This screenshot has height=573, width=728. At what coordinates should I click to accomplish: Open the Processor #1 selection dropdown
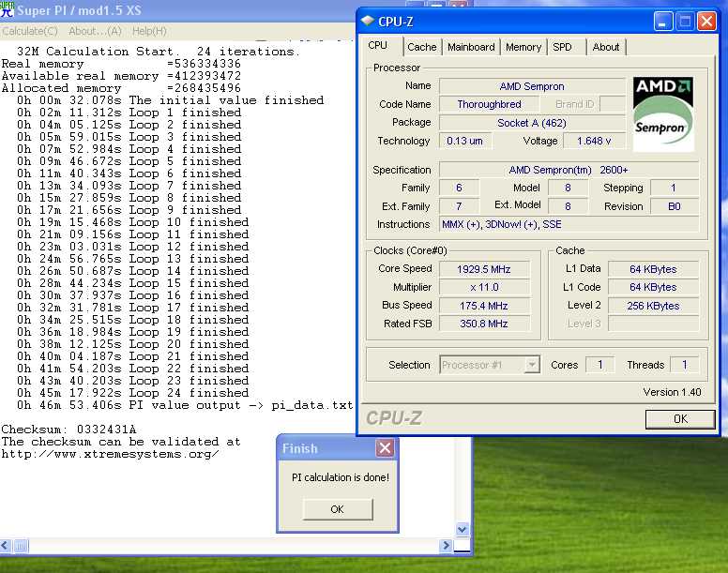(532, 365)
